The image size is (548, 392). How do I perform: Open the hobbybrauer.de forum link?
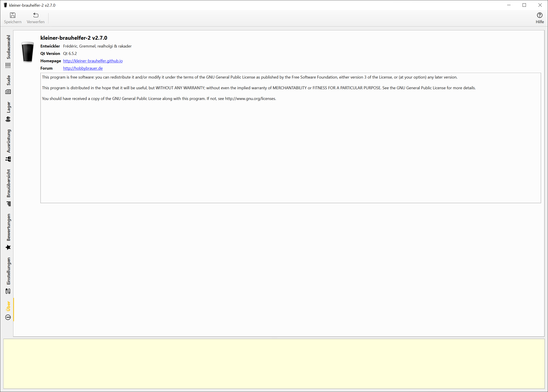click(83, 68)
